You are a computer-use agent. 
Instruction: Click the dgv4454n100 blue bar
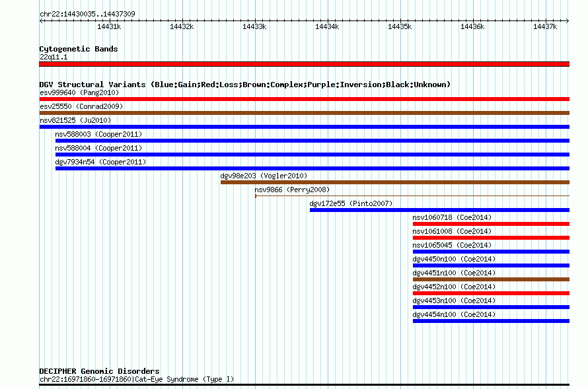(x=491, y=321)
